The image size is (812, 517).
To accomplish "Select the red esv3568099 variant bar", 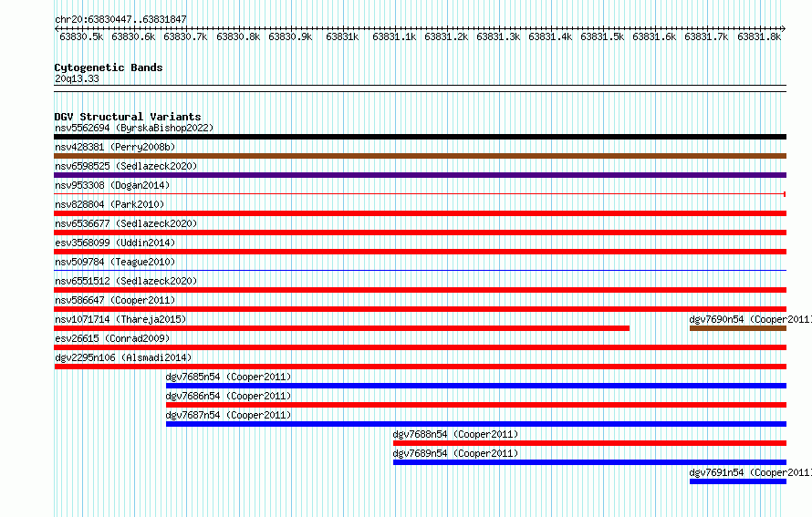I will pos(420,252).
